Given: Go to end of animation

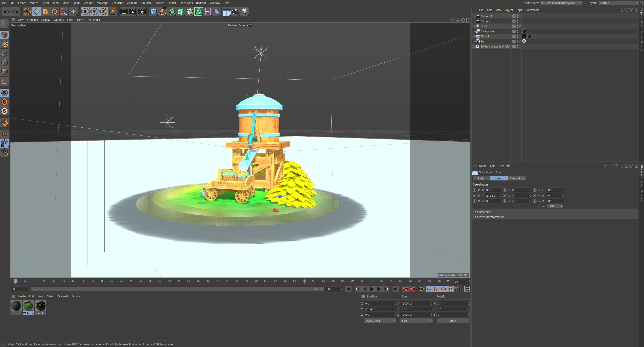Looking at the screenshot, I should tap(396, 289).
